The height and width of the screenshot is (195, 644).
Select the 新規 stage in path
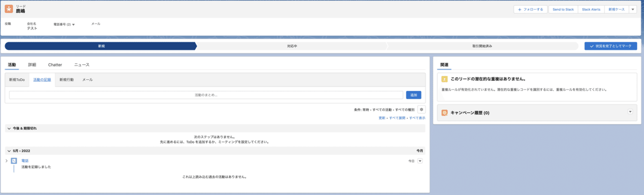(x=101, y=46)
